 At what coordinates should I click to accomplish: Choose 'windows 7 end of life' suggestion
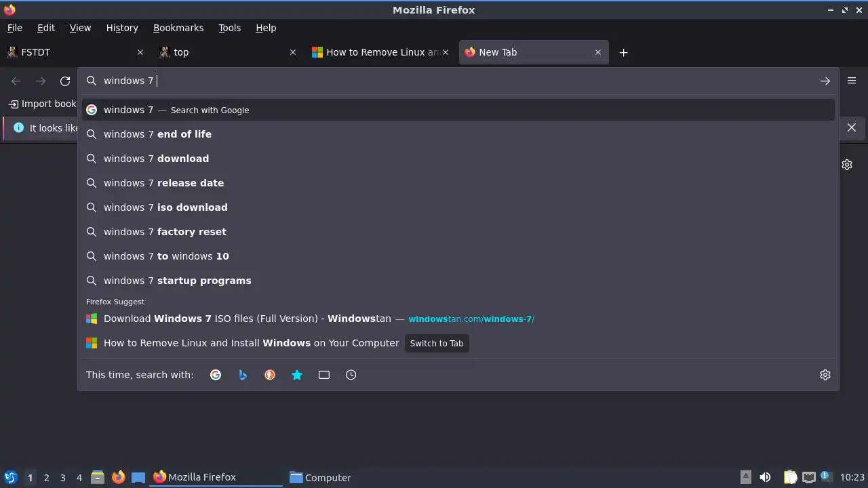[458, 134]
